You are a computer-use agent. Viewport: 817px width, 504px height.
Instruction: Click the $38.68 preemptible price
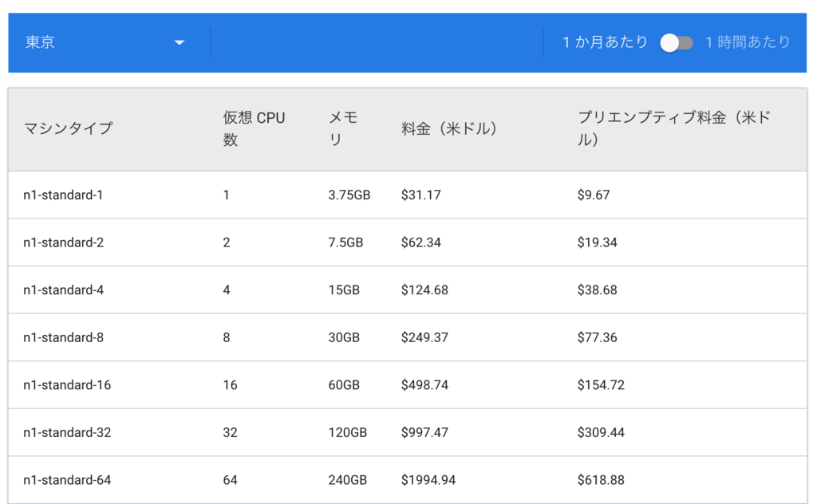coord(597,290)
